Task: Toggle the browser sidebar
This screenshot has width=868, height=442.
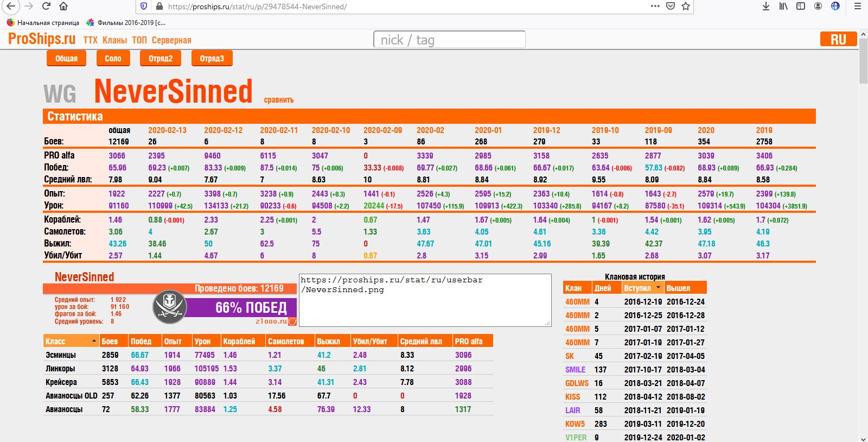Action: [801, 7]
